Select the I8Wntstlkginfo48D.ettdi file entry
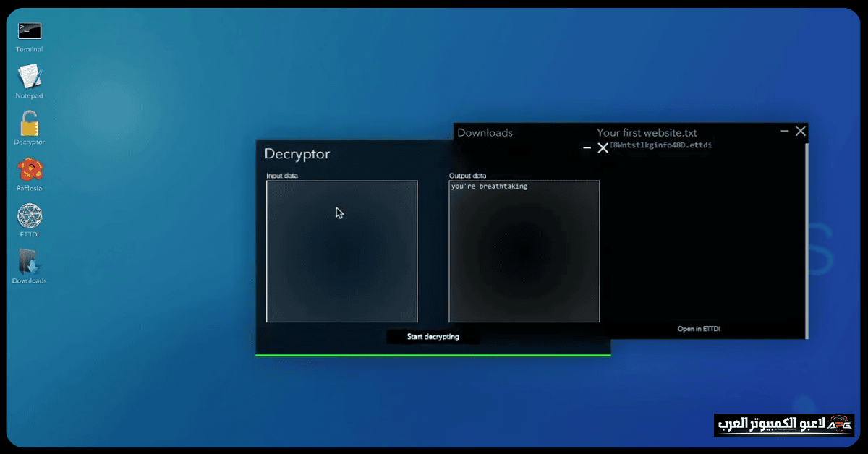Screen dimensions: 868x454 [661, 145]
